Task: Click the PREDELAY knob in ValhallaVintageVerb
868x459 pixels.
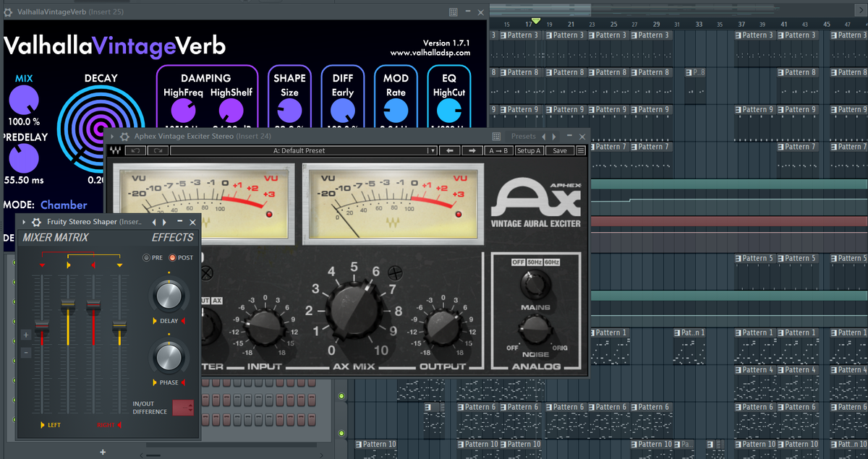Action: coord(24,158)
